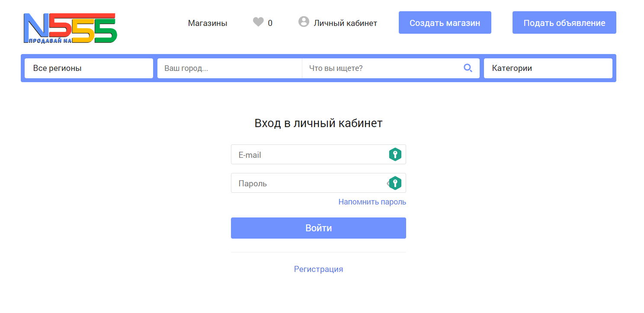Go to Личный кабинет
The image size is (644, 313).
click(346, 23)
